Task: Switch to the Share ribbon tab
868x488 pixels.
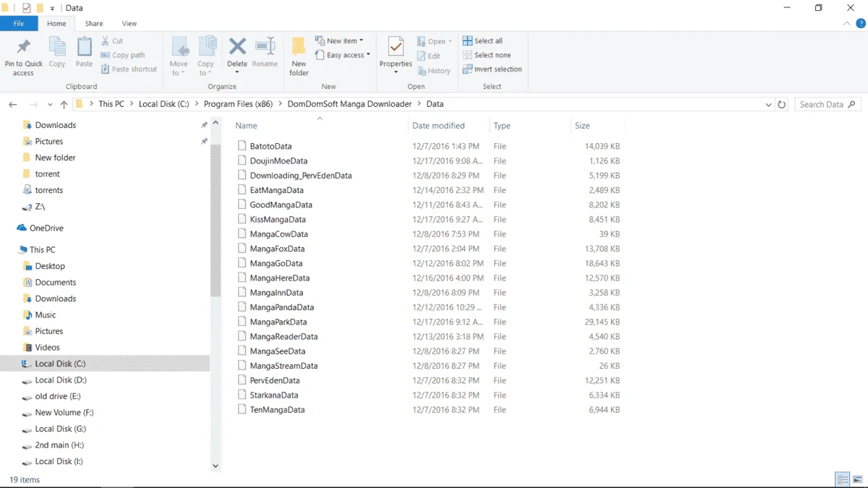Action: tap(94, 24)
